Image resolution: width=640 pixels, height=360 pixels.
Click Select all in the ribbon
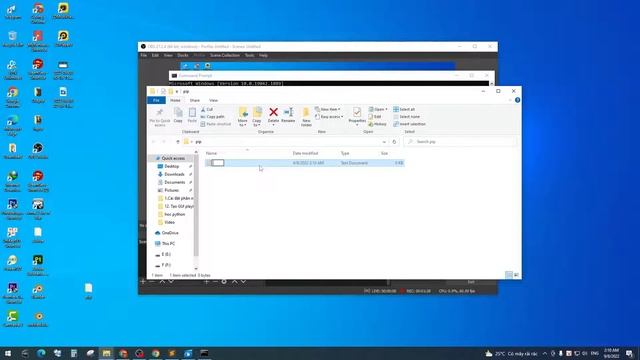click(404, 109)
